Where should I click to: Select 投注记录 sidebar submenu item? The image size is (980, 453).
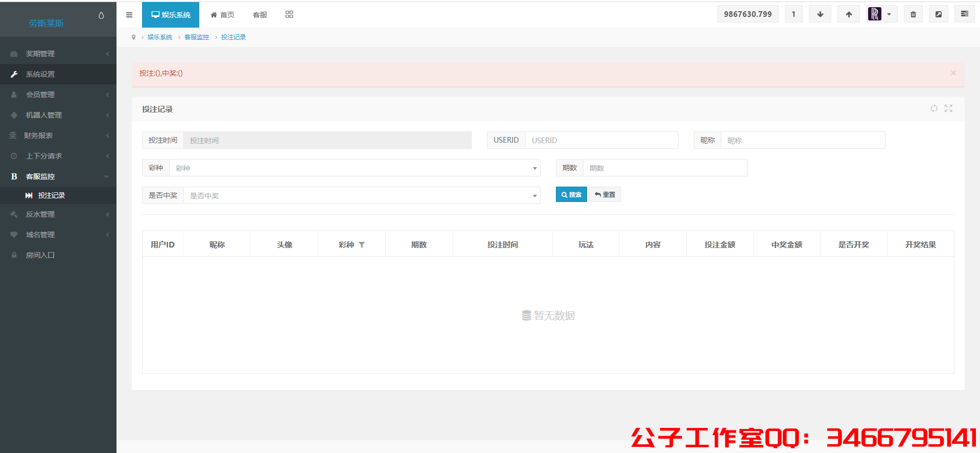(58, 195)
